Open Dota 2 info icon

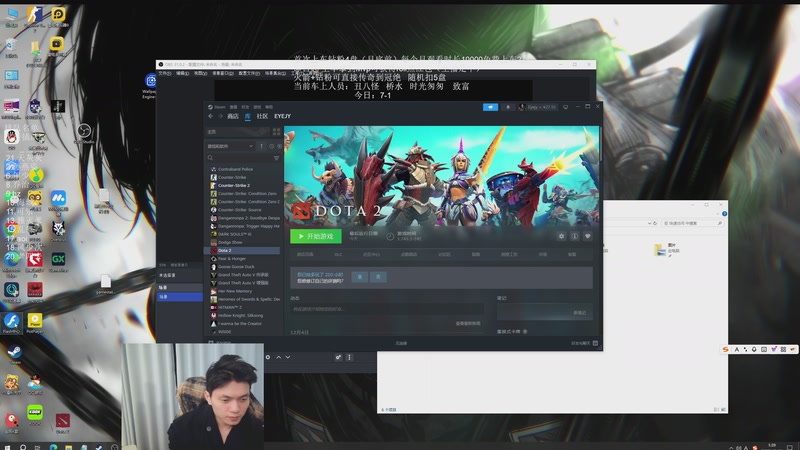(x=574, y=236)
